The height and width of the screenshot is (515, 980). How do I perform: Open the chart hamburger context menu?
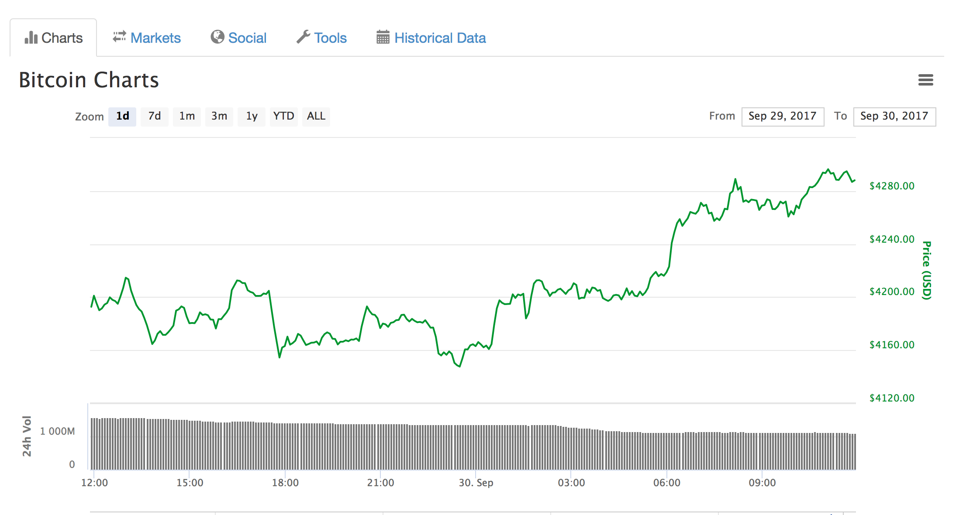click(925, 80)
